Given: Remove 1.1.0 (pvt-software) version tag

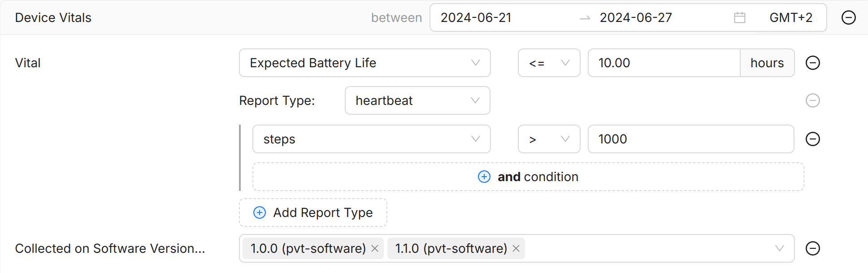Looking at the screenshot, I should tap(516, 248).
